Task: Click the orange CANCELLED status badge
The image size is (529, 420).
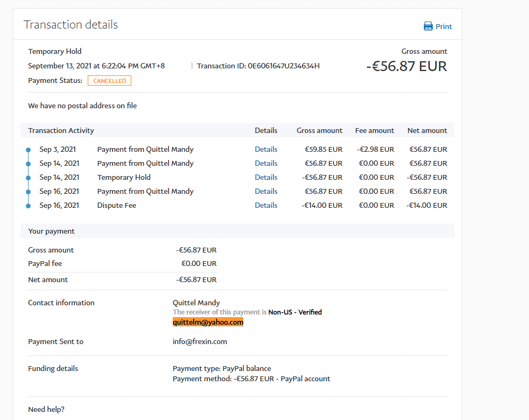Action: (109, 81)
